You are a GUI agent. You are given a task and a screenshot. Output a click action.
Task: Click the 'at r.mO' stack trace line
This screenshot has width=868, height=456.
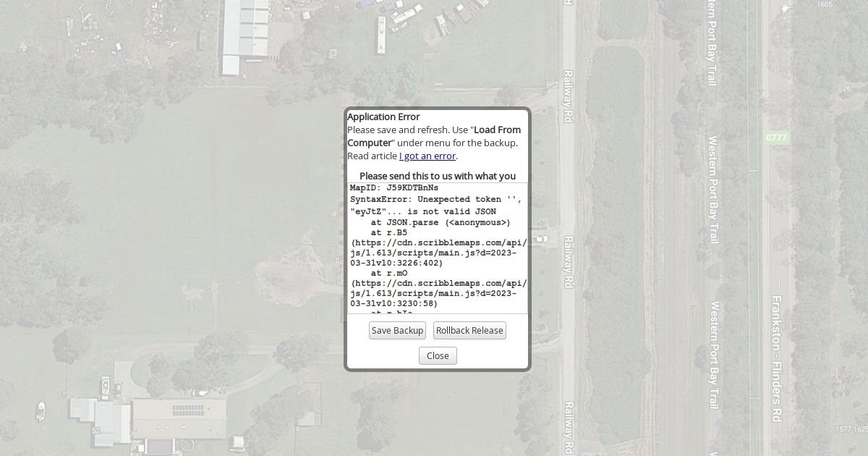point(389,273)
